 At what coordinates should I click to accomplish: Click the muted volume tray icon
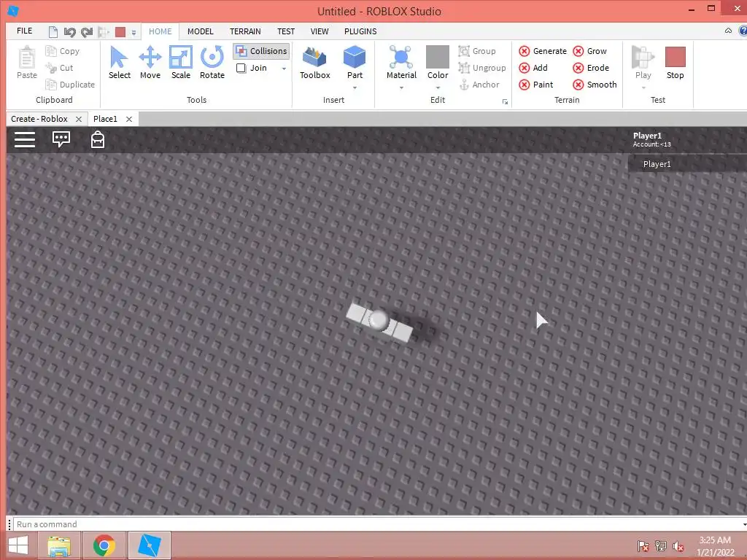(x=678, y=546)
